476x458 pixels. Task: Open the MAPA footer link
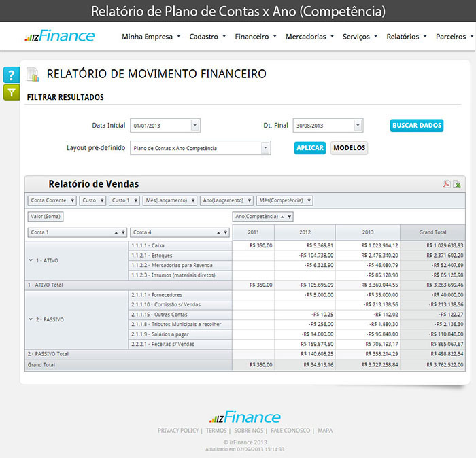pos(325,431)
